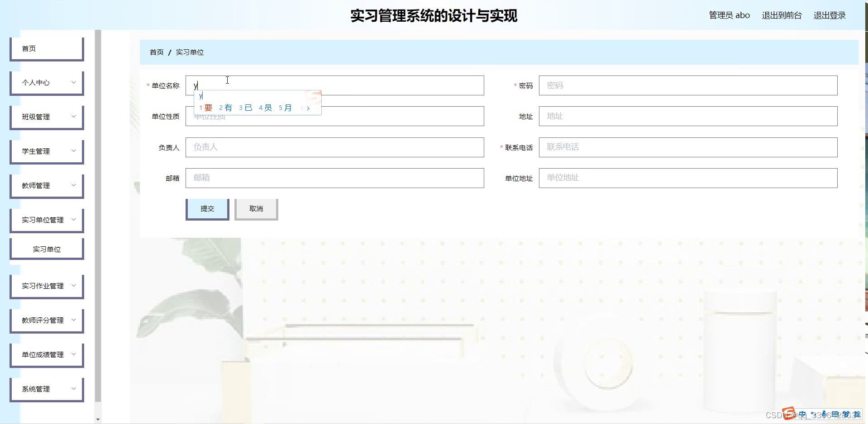Screen dimensions: 868x424
Task: Click the sidebar scrollbar down arrow
Action: (98, 419)
